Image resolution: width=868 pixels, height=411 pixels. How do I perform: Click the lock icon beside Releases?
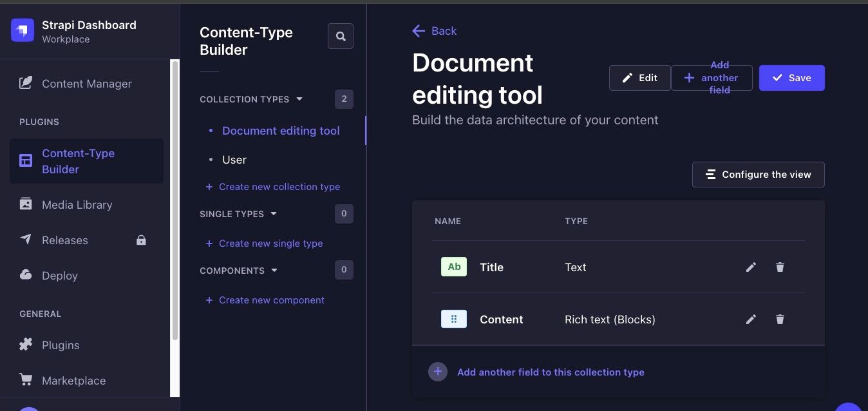click(x=141, y=240)
